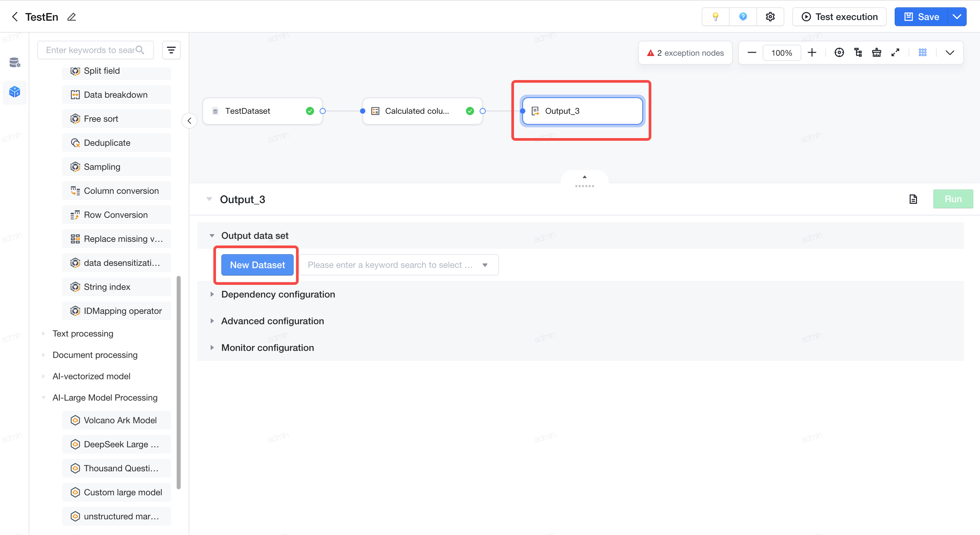The width and height of the screenshot is (980, 535).
Task: Collapse the Output_3 configuration panel triangle
Action: (x=209, y=199)
